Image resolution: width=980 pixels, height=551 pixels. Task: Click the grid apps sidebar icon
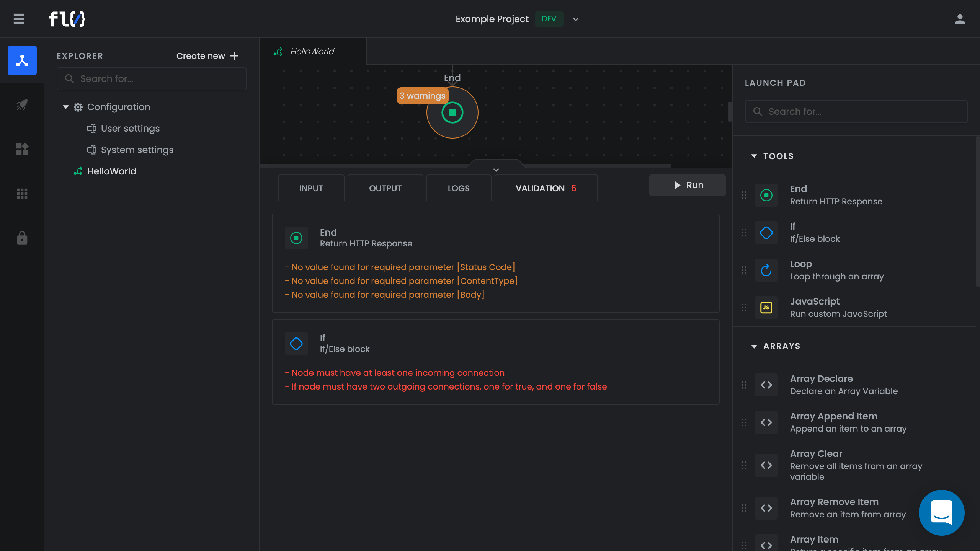[22, 194]
